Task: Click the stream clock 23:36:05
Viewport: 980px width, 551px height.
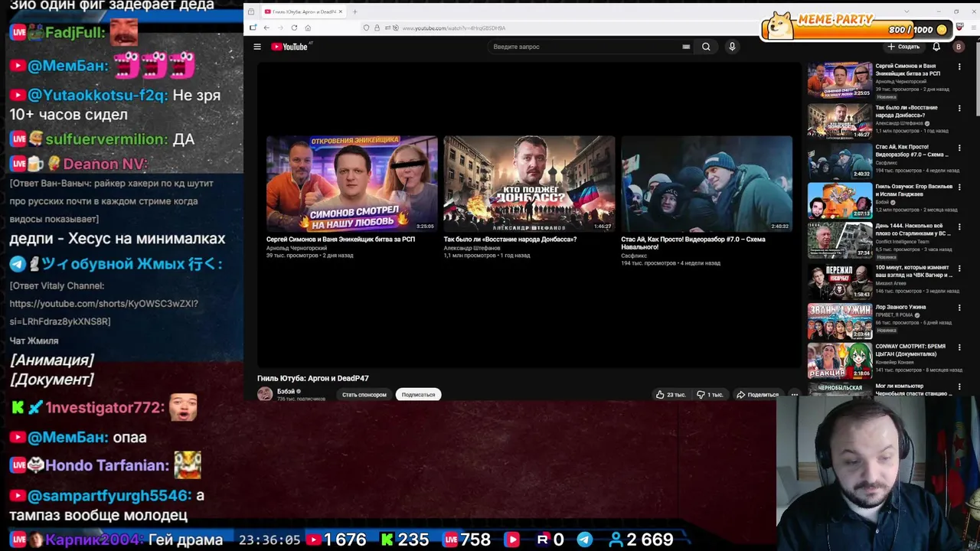Action: click(x=269, y=540)
